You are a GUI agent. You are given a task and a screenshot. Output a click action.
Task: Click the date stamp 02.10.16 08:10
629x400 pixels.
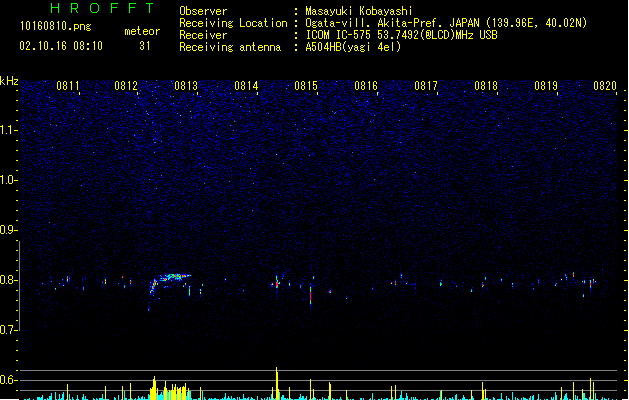click(61, 46)
